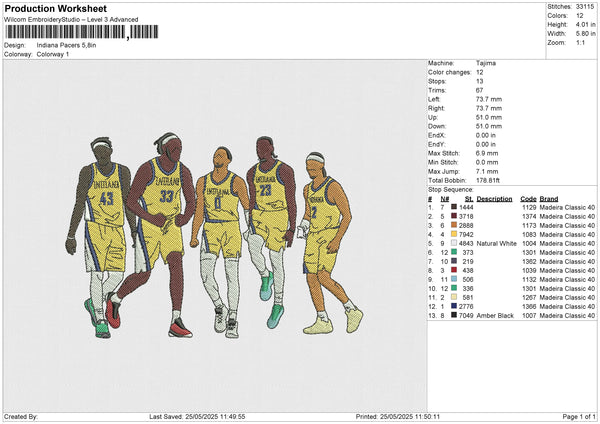Click the "Code" column header
The image size is (600, 424).
528,199
